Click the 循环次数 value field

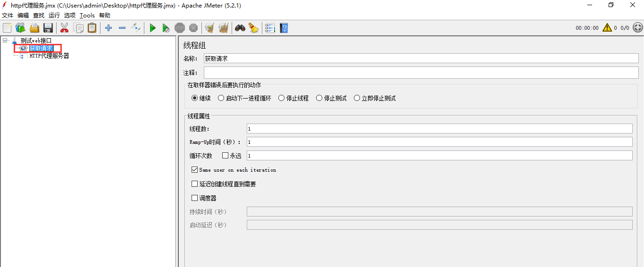click(x=439, y=156)
